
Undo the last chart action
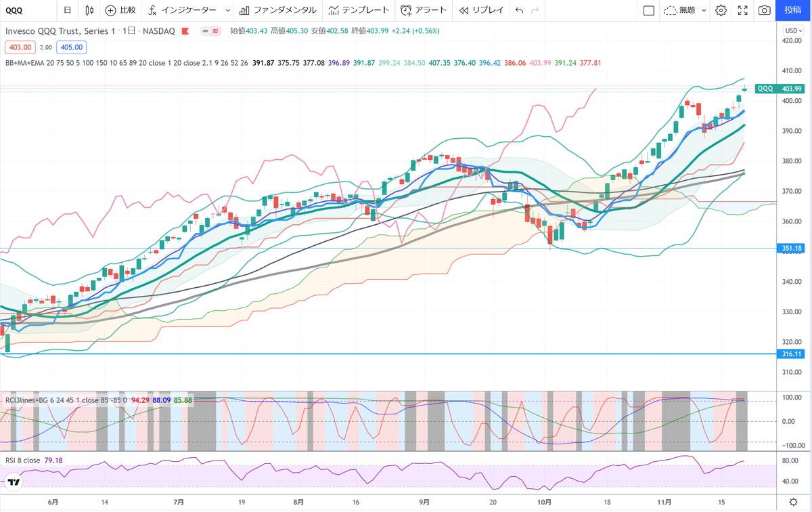519,10
